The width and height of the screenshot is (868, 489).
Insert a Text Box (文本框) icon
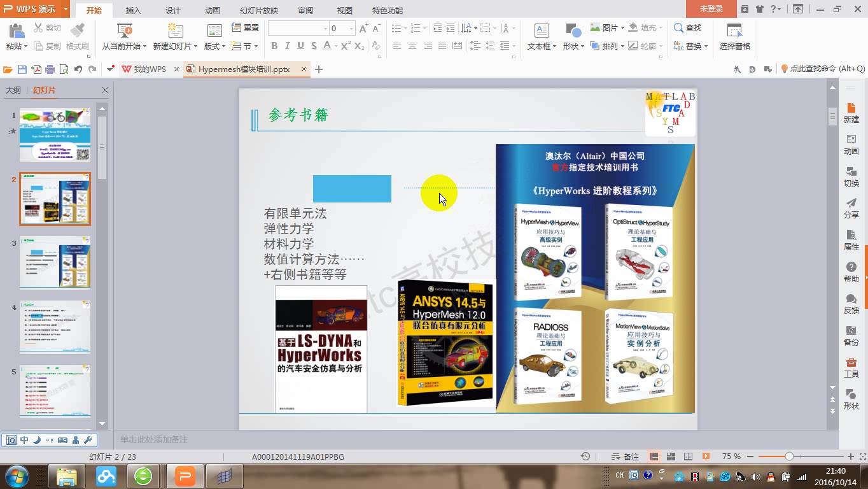pyautogui.click(x=542, y=31)
